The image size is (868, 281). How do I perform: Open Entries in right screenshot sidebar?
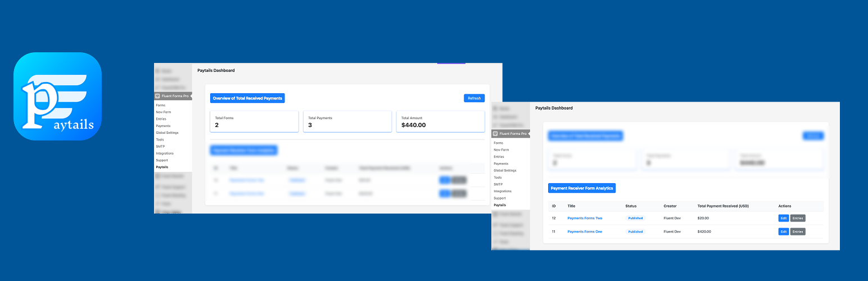pos(499,157)
